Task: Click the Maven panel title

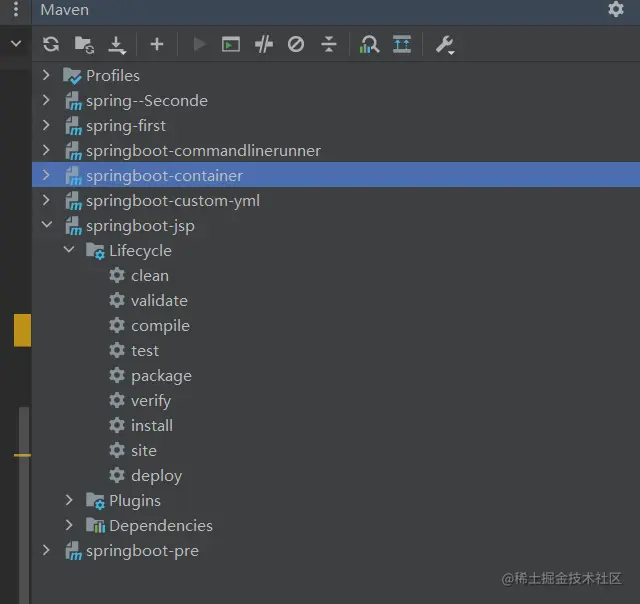Action: point(64,9)
